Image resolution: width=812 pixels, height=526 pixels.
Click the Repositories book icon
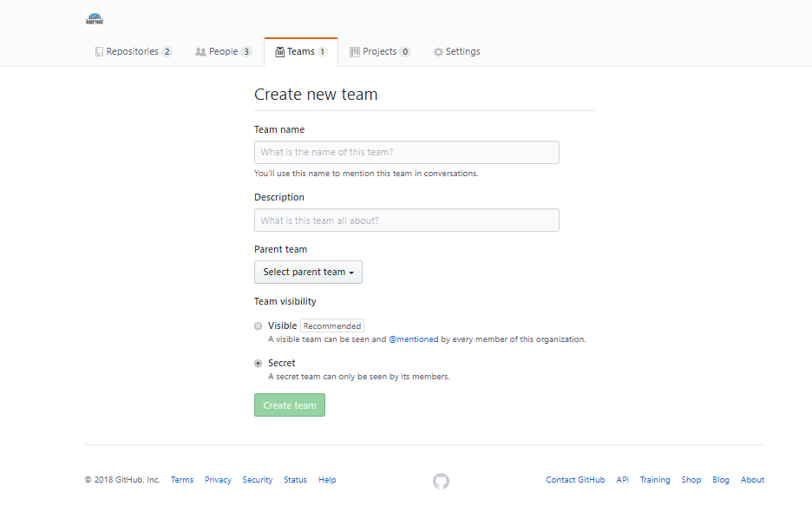[99, 52]
